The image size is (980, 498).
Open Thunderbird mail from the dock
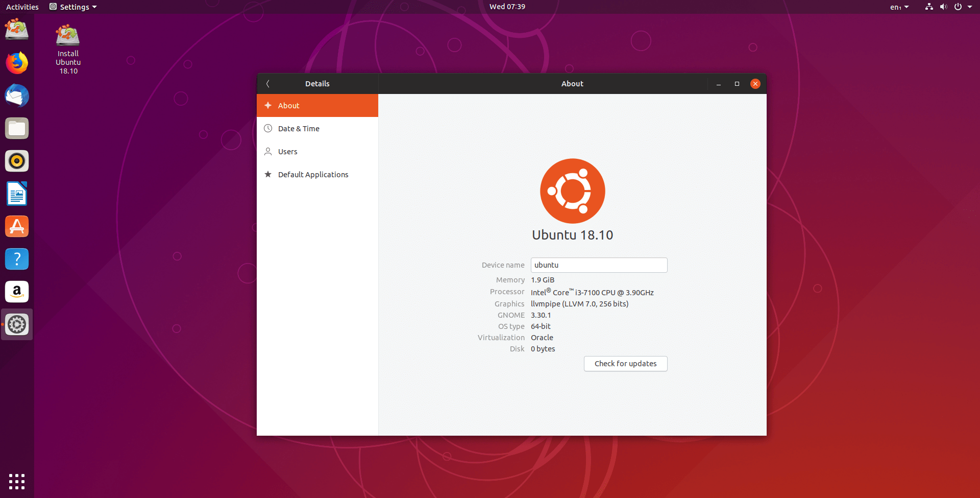click(17, 96)
